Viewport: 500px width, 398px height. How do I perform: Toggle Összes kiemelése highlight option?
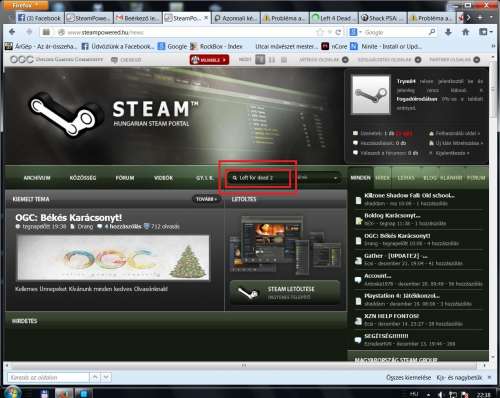point(408,377)
